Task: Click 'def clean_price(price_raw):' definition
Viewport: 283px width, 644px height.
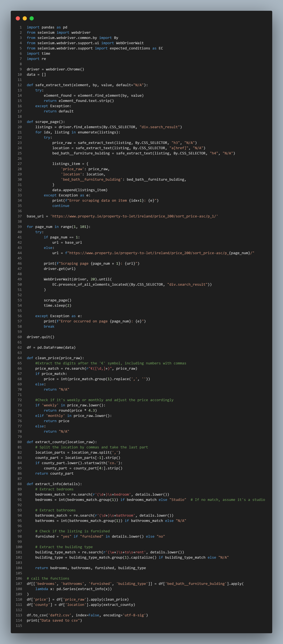Action: pos(56,358)
